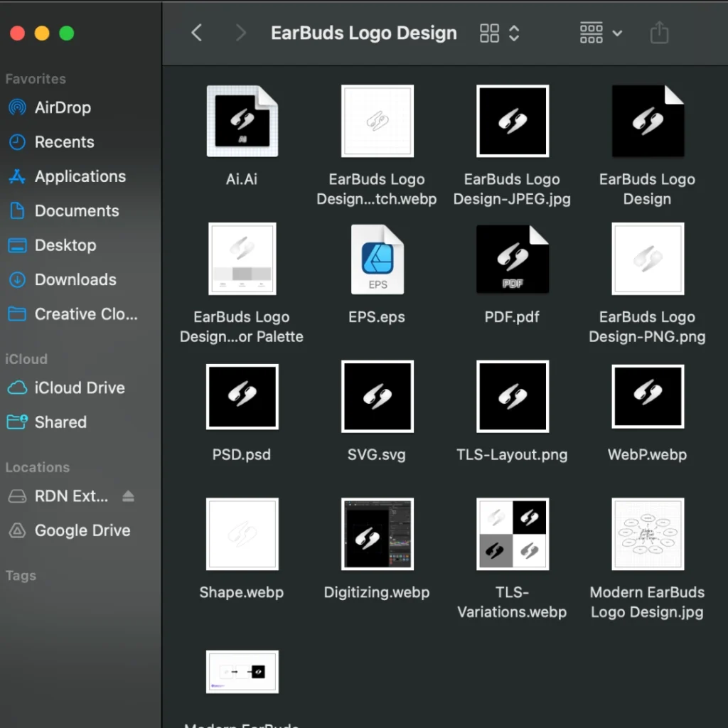The height and width of the screenshot is (728, 728).
Task: Select the PDF.pdf document icon
Action: pyautogui.click(x=512, y=259)
